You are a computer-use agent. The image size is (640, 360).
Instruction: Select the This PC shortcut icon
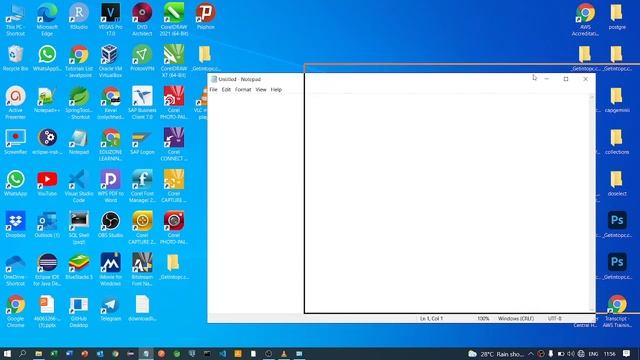pos(16,20)
